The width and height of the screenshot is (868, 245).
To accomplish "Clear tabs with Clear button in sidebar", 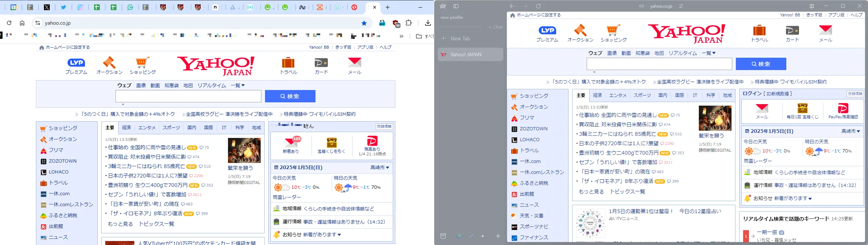I will [496, 27].
